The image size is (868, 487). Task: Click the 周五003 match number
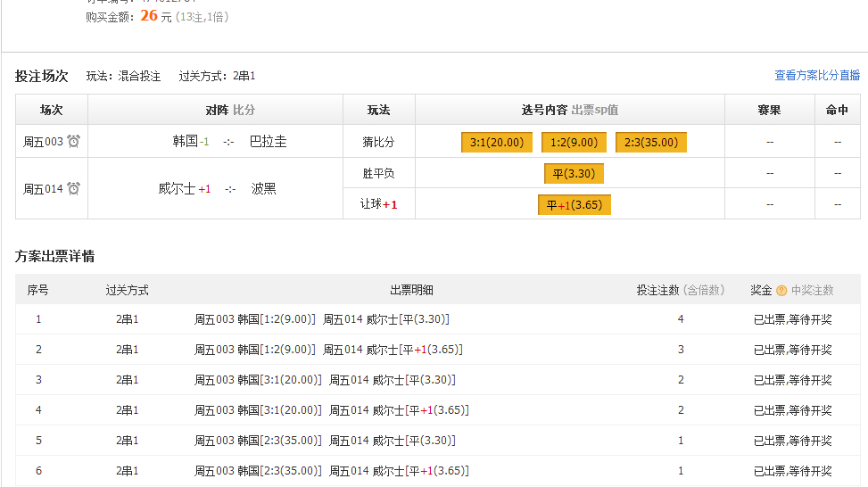pyautogui.click(x=43, y=142)
